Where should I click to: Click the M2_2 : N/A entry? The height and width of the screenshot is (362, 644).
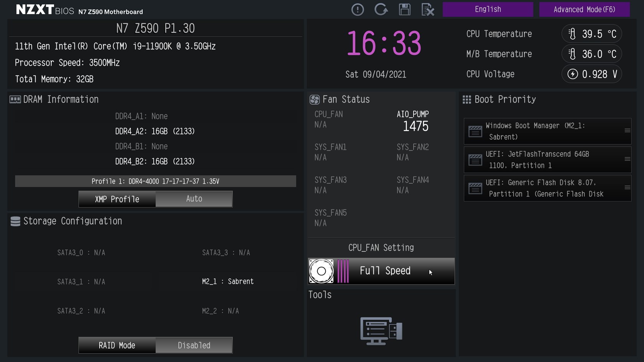[220, 311]
